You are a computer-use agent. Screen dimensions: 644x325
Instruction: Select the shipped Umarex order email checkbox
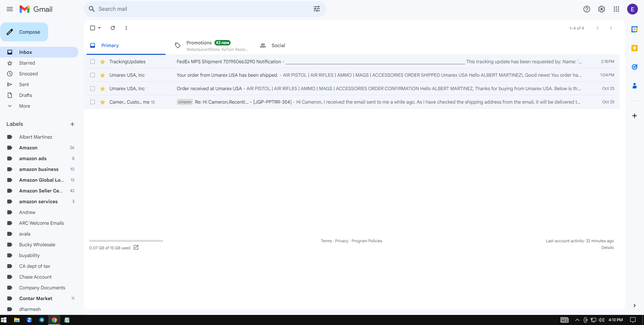click(93, 75)
